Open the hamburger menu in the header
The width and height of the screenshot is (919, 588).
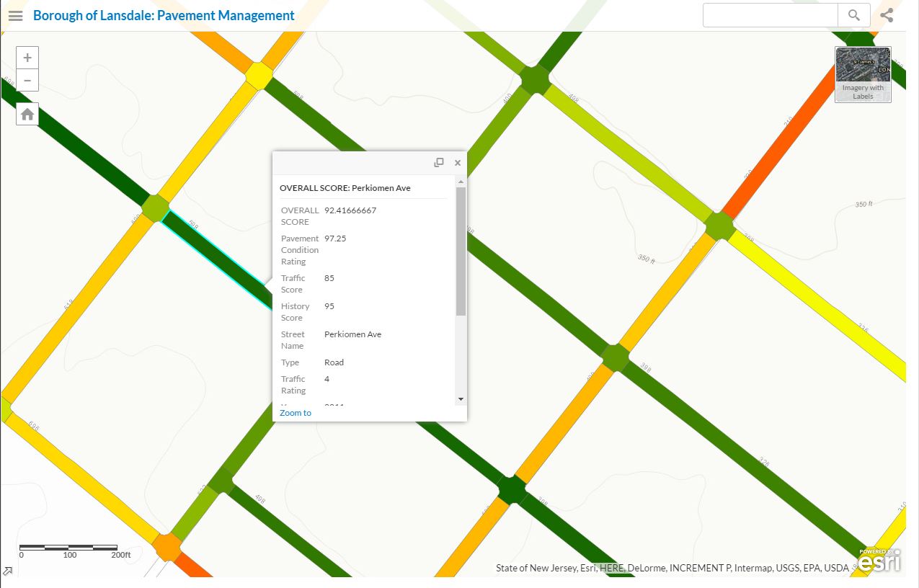click(x=15, y=16)
